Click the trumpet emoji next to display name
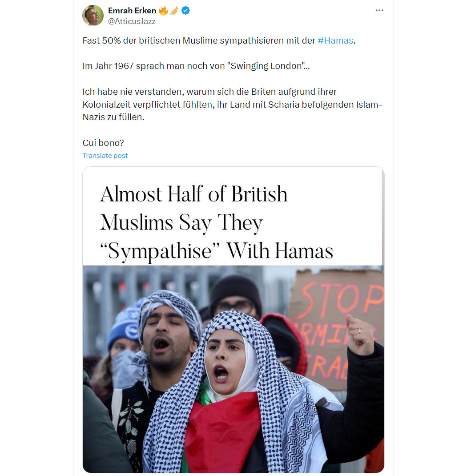The height and width of the screenshot is (476, 467). click(x=174, y=11)
